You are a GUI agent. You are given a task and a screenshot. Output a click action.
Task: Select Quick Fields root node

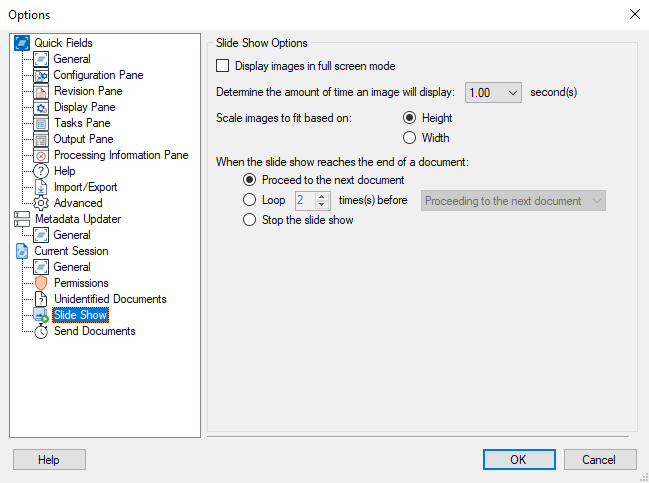63,43
